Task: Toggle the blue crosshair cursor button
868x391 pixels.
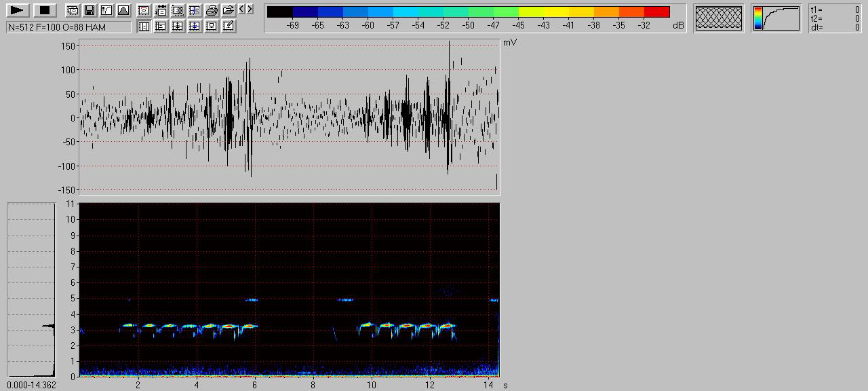Action: pyautogui.click(x=195, y=26)
